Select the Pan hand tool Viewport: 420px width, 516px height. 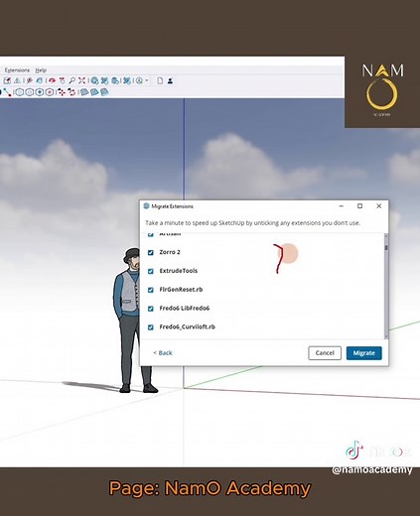pos(62,80)
